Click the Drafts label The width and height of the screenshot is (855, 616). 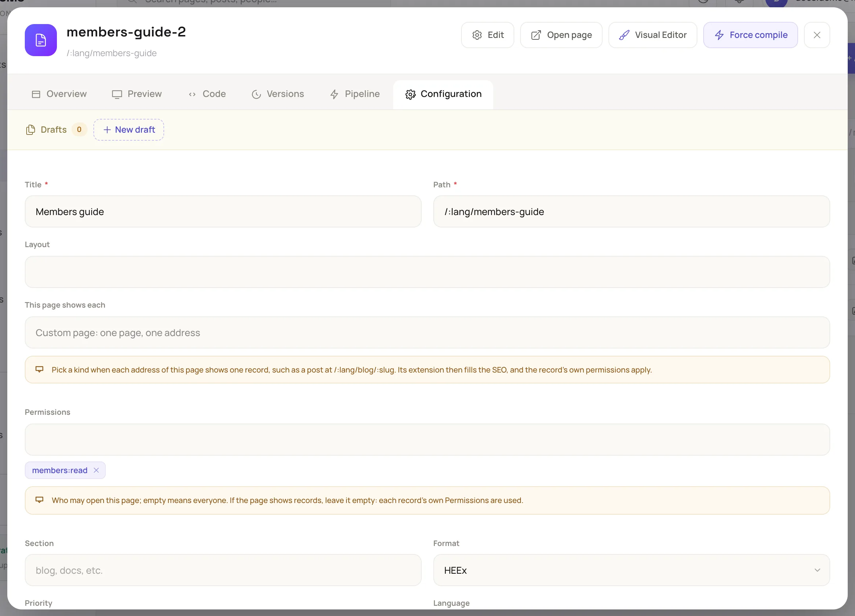pyautogui.click(x=54, y=130)
